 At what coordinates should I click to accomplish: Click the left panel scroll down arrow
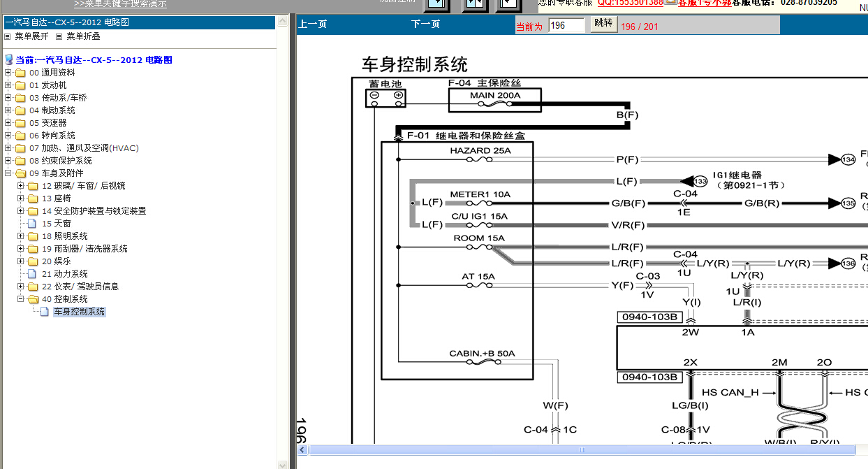(283, 464)
